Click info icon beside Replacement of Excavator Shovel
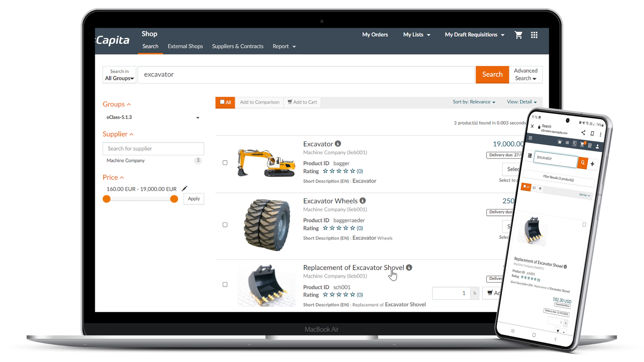 coord(409,267)
